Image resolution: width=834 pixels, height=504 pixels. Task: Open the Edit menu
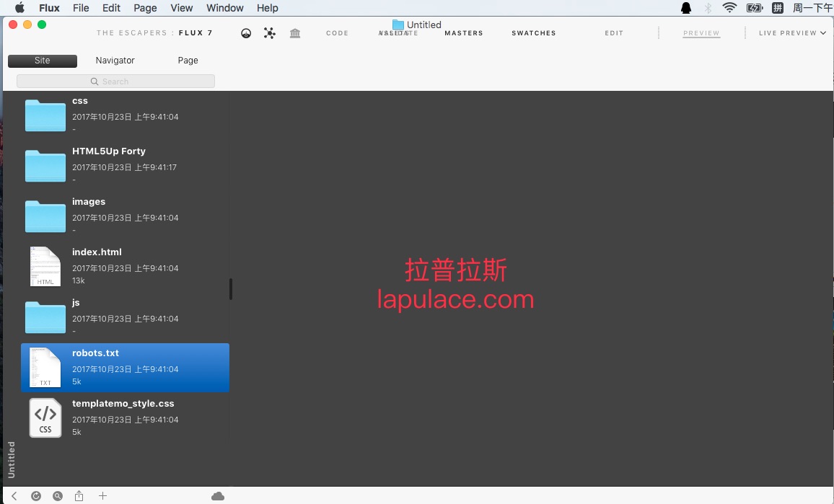(112, 8)
